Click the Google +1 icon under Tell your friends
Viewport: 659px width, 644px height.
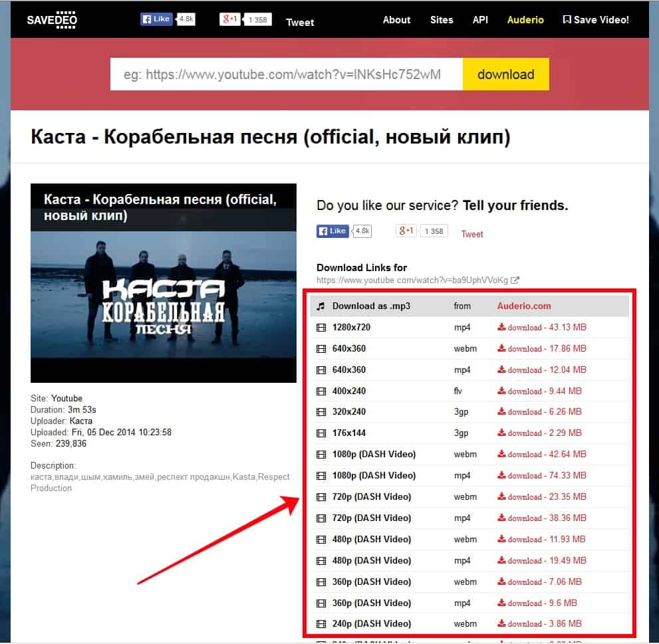[x=406, y=231]
